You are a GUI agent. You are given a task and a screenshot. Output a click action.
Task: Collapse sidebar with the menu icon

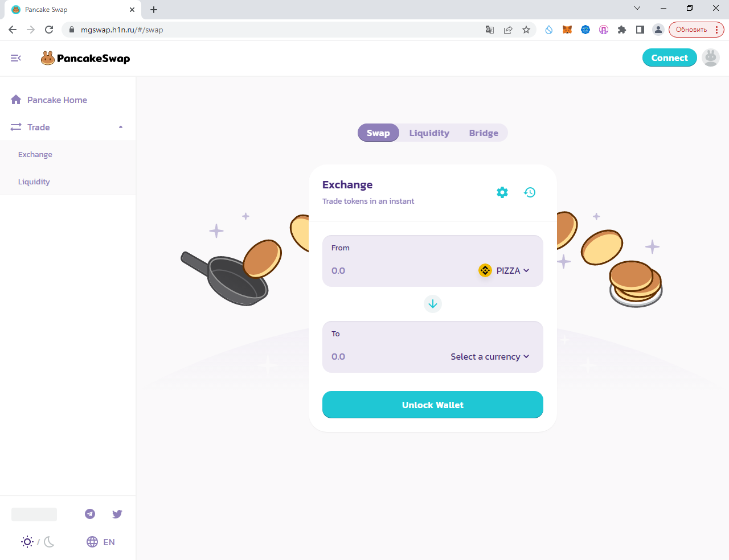click(16, 58)
